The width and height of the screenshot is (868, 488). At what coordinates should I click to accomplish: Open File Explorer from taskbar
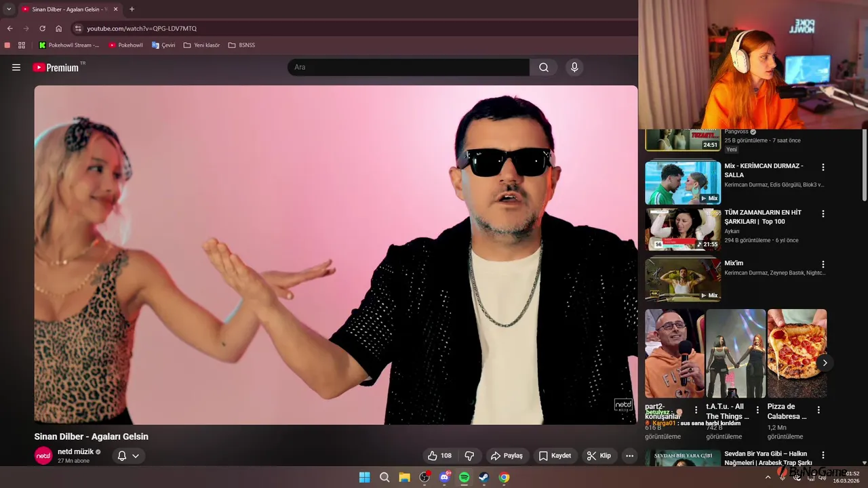[x=404, y=477]
